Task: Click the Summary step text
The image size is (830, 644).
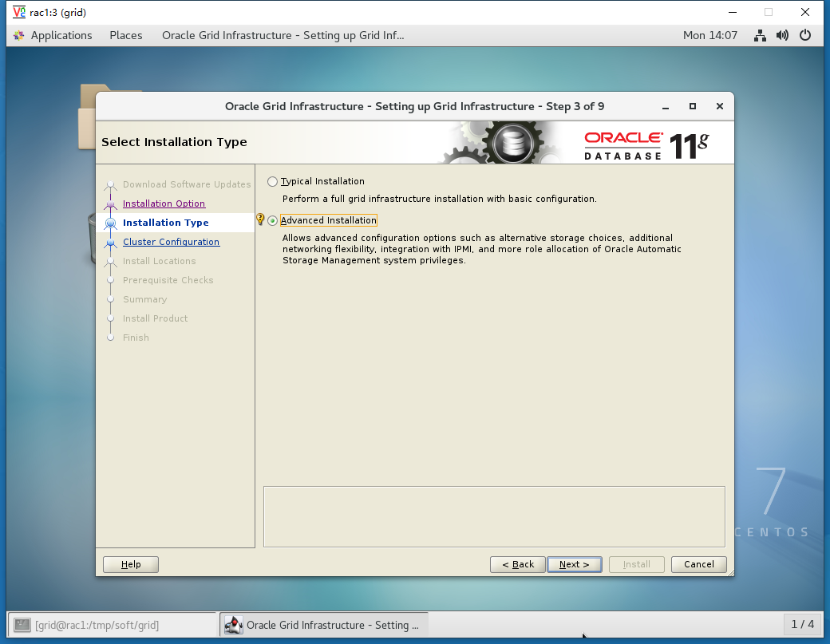Action: (145, 299)
